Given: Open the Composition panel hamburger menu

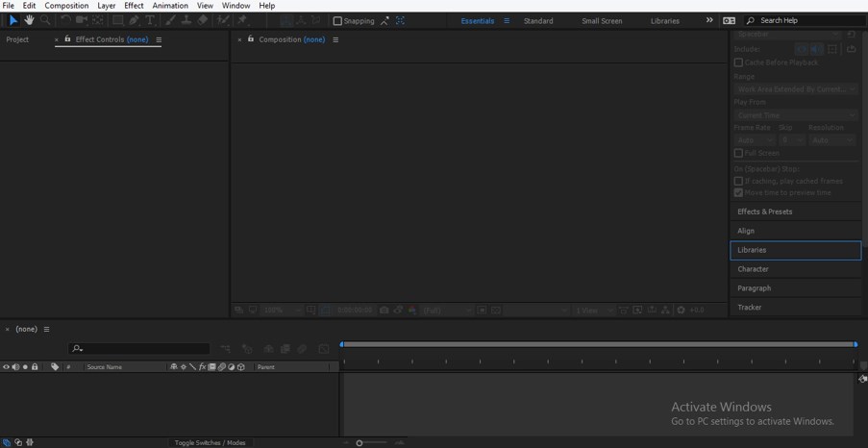Looking at the screenshot, I should (335, 39).
